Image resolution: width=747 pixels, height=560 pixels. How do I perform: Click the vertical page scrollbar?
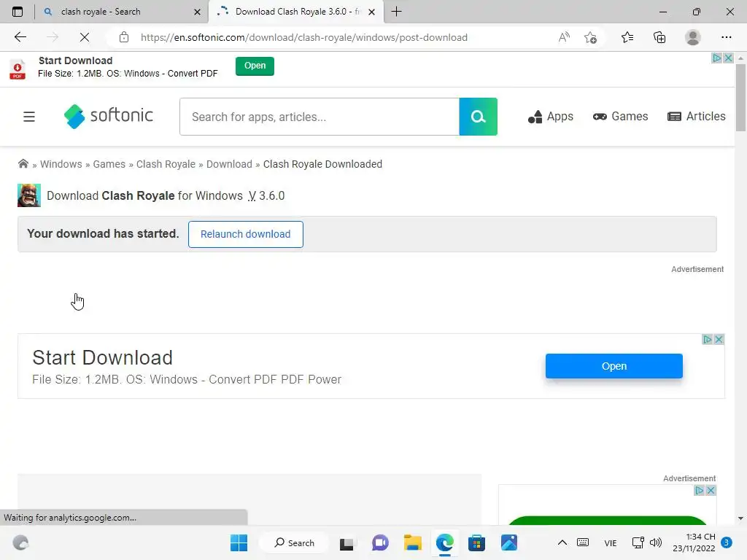740,98
